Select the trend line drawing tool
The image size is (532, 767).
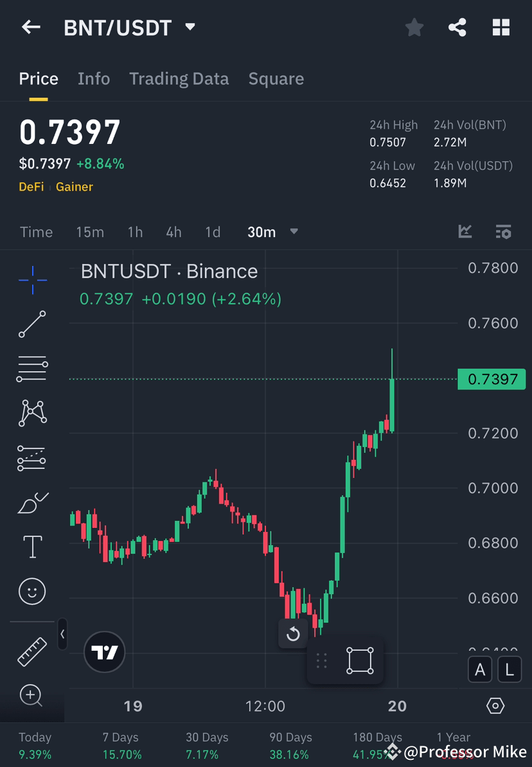(32, 324)
